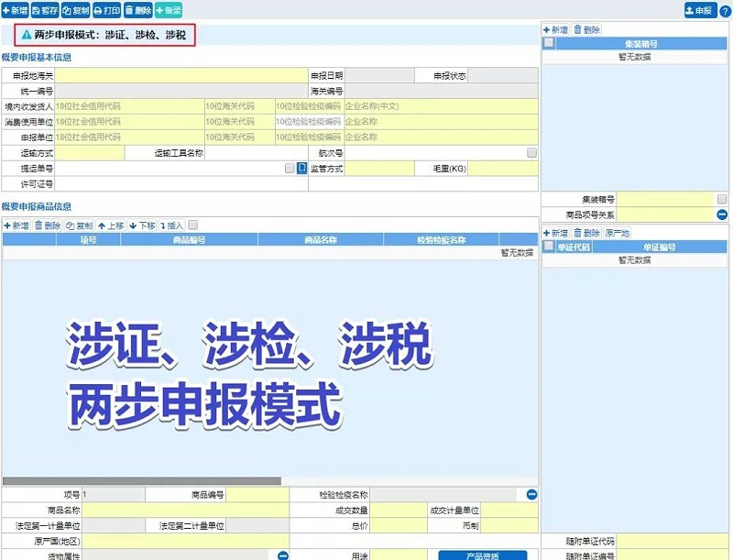Click the 产品资质 button
The image size is (733, 560).
click(x=482, y=555)
